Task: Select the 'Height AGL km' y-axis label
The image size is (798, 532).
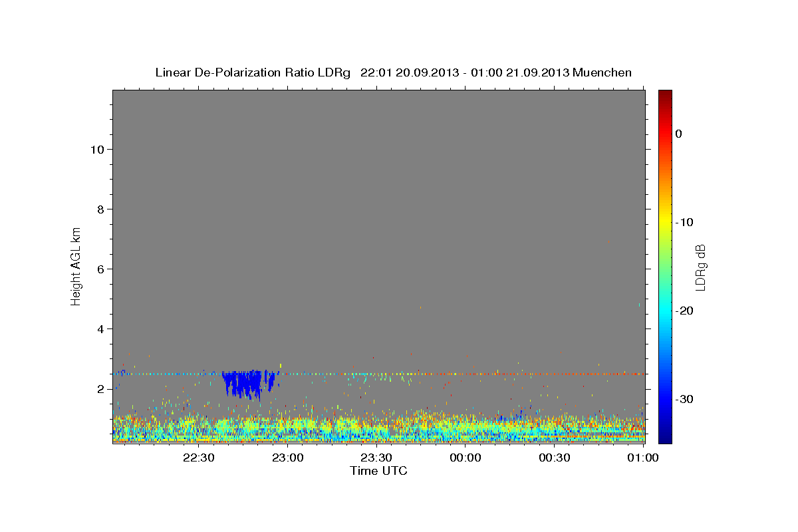Action: coord(76,265)
